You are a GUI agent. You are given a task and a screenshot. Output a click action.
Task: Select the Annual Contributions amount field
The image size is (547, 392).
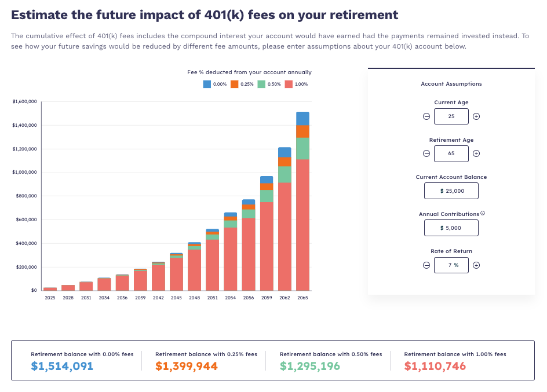coord(451,228)
